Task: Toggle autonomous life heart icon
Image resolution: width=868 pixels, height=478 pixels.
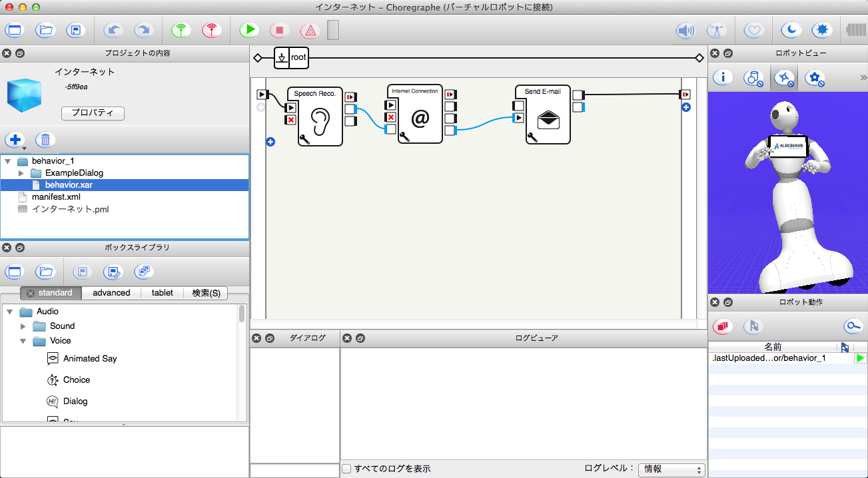Action: point(754,30)
